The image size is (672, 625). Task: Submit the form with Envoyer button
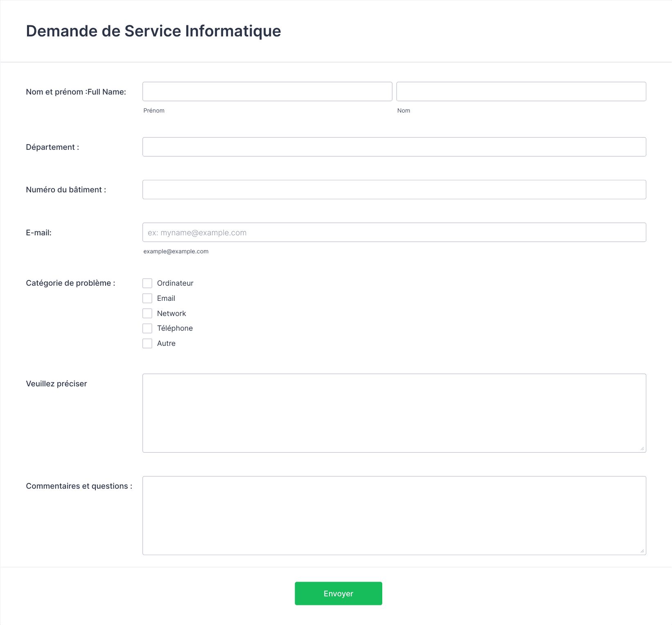click(x=338, y=593)
